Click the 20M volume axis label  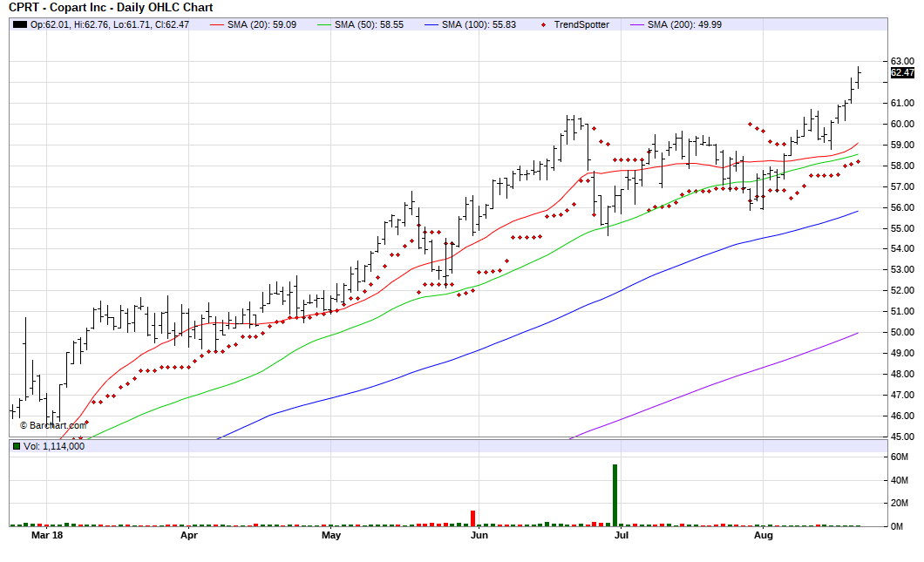point(900,503)
